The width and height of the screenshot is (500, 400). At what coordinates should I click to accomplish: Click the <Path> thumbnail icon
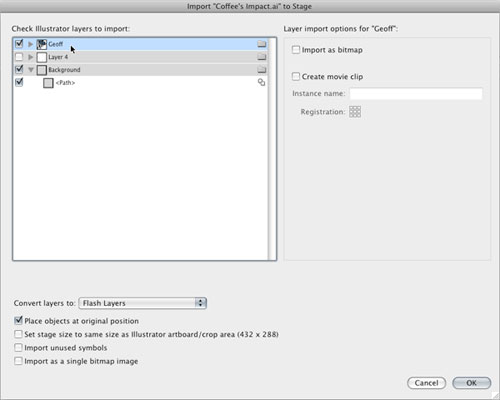(48, 83)
